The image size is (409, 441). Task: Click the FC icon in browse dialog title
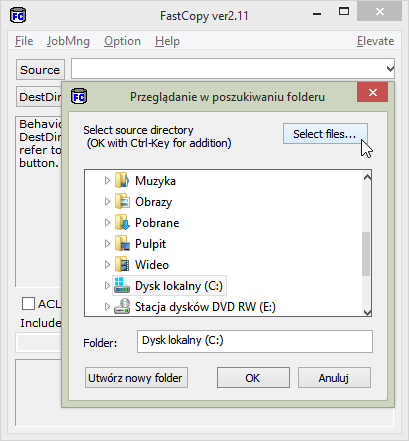(x=79, y=97)
